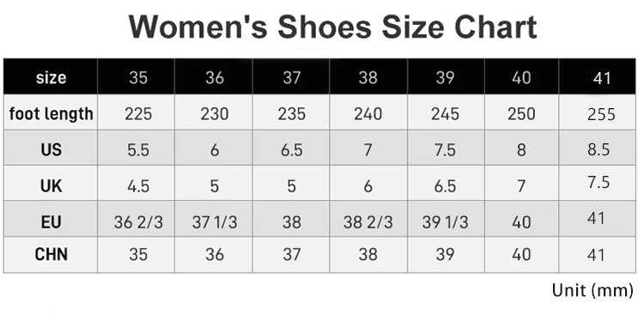Click the 'UK' row label

pos(51,186)
